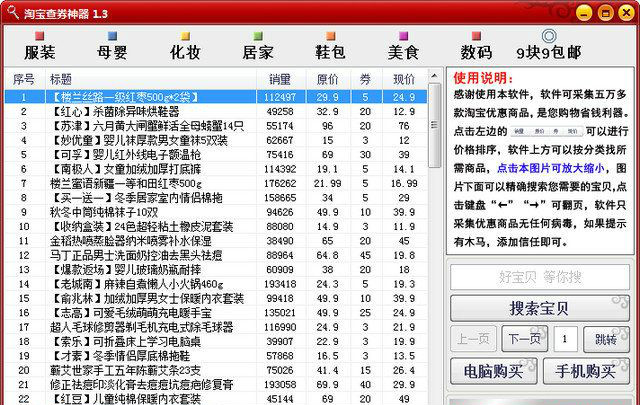Select row 【南极人】女童加绒加厚打底裤
640x405 pixels.
pyautogui.click(x=216, y=169)
